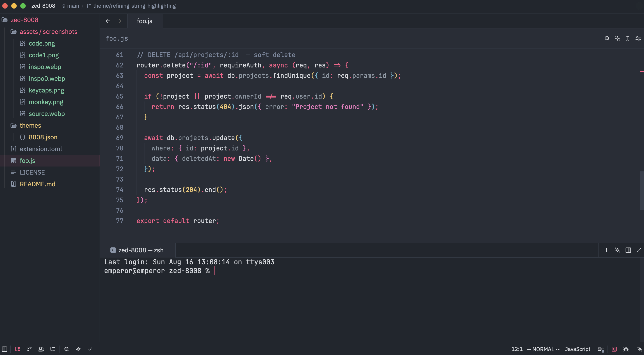
Task: Click the main branch in title bar
Action: click(70, 6)
